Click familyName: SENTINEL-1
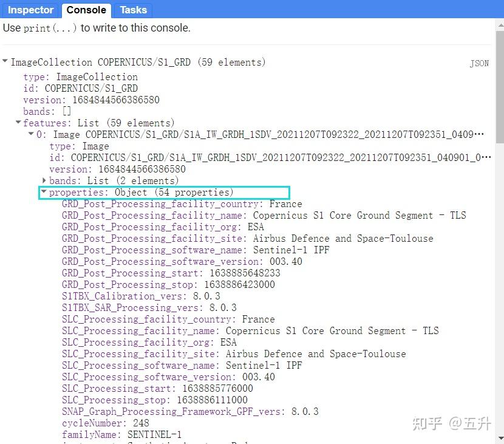The image size is (504, 444). (122, 435)
